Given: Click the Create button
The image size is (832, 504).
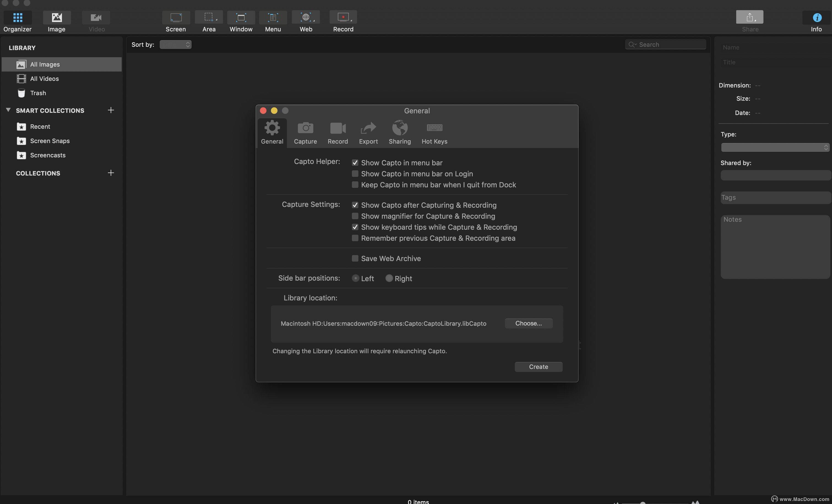Looking at the screenshot, I should click(x=539, y=367).
